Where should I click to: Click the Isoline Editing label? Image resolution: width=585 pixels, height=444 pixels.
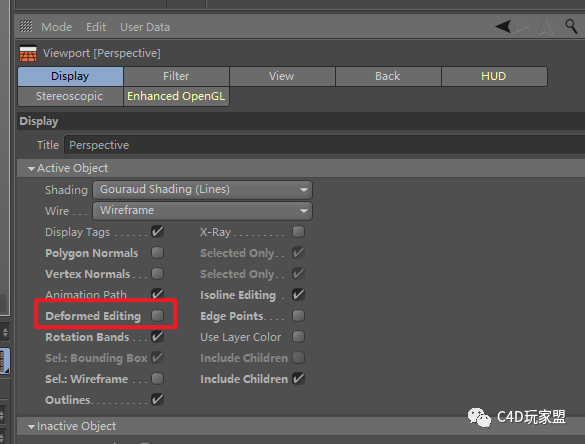(238, 295)
